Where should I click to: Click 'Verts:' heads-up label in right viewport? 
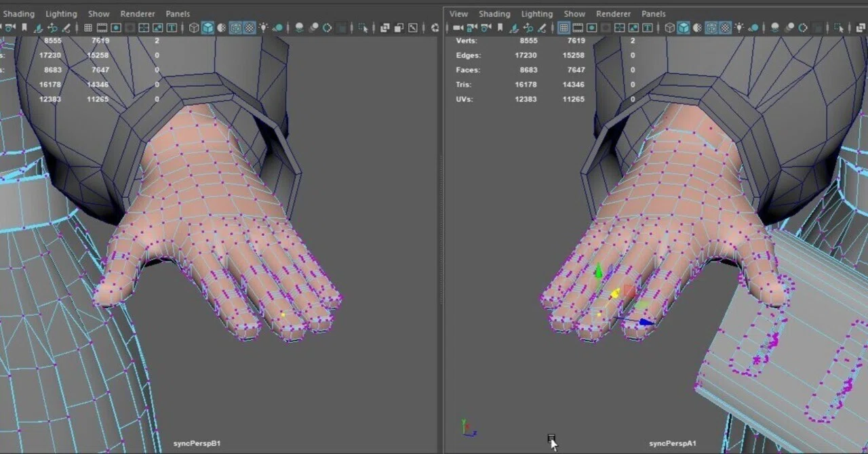pyautogui.click(x=467, y=41)
